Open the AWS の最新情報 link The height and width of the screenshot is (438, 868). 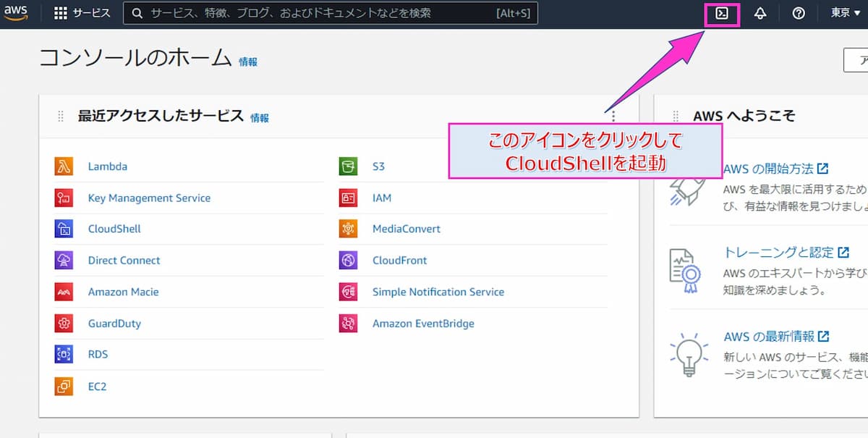[776, 337]
